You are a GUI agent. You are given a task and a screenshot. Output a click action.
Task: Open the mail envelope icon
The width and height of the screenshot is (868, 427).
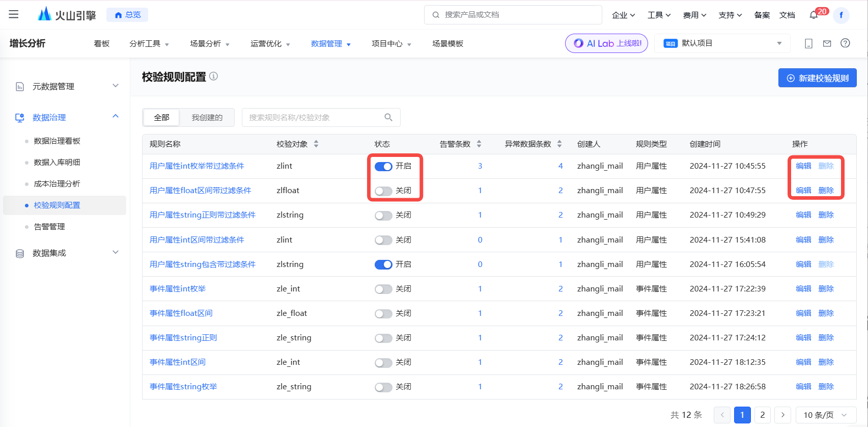tap(827, 43)
